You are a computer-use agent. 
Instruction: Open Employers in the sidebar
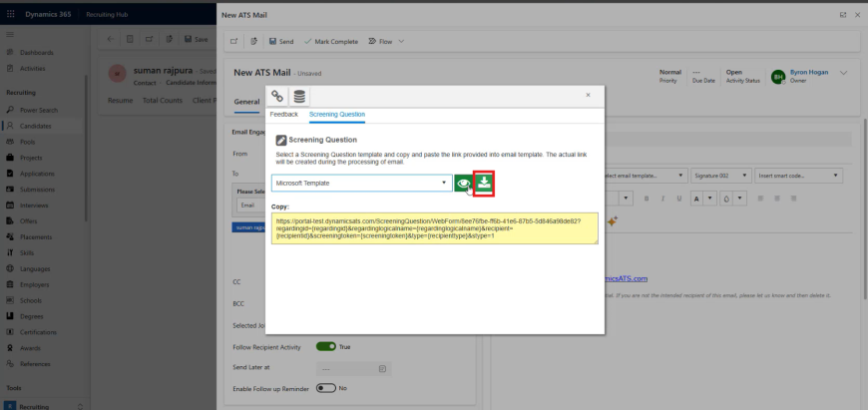click(34, 285)
